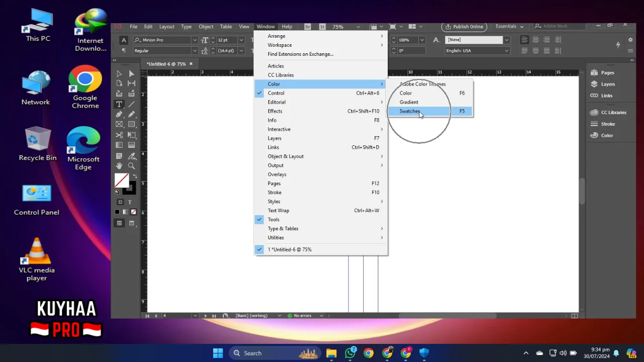Choose the Rectangle tool
Image resolution: width=644 pixels, height=362 pixels.
coord(131,124)
